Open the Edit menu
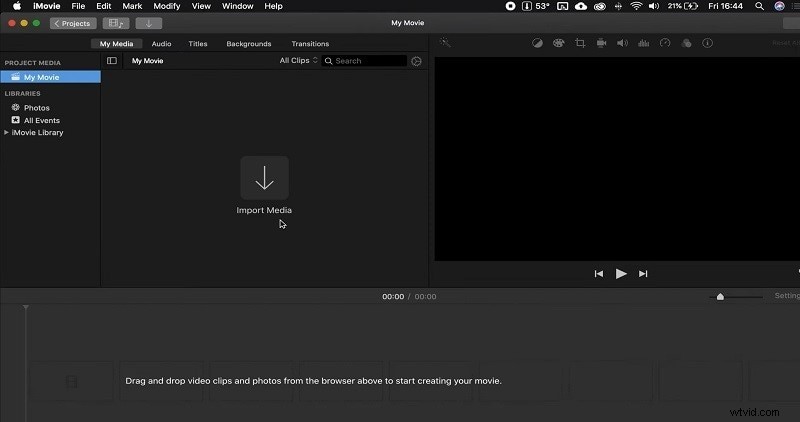The image size is (800, 422). click(104, 6)
